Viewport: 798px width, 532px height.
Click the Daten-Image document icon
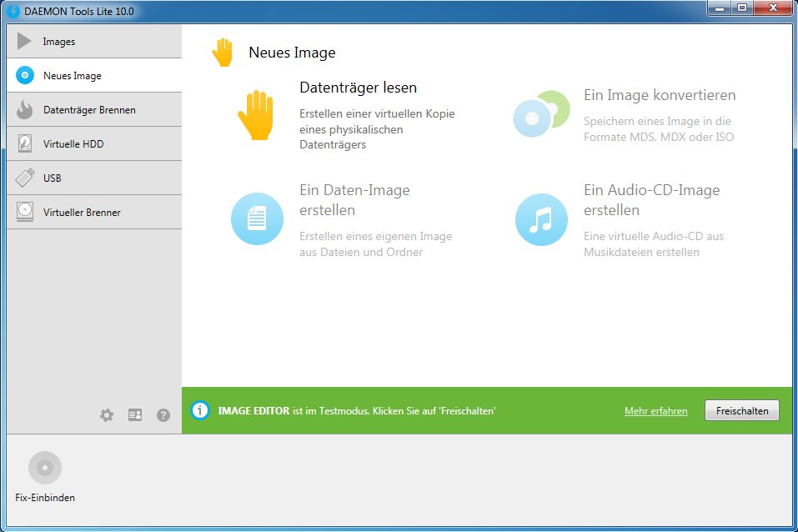click(x=256, y=219)
